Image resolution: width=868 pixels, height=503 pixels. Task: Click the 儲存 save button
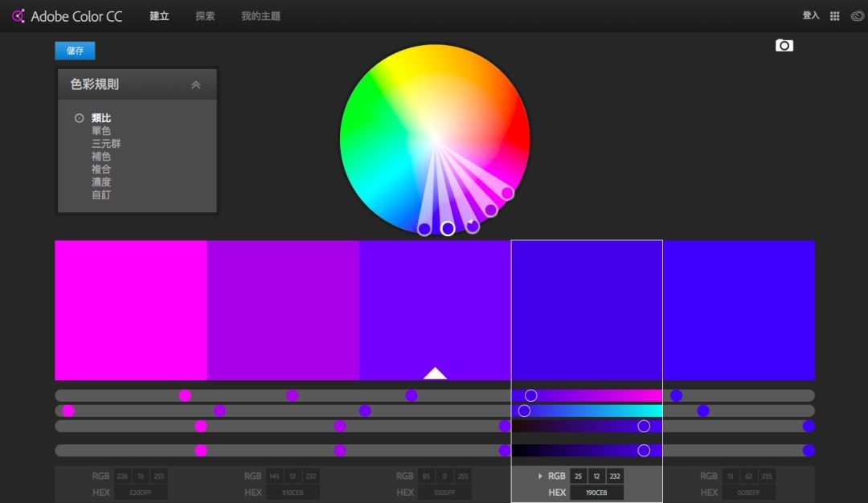pyautogui.click(x=75, y=51)
